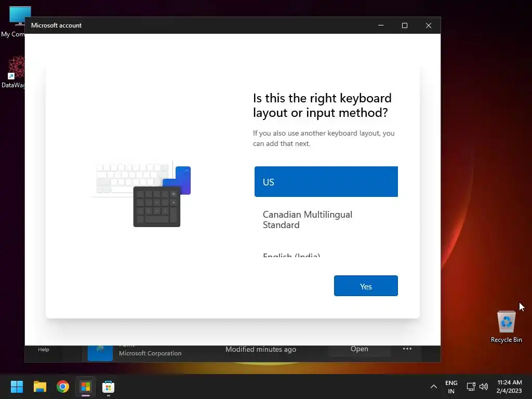Select My Computer desktop icon
The width and height of the screenshot is (532, 399).
click(13, 22)
